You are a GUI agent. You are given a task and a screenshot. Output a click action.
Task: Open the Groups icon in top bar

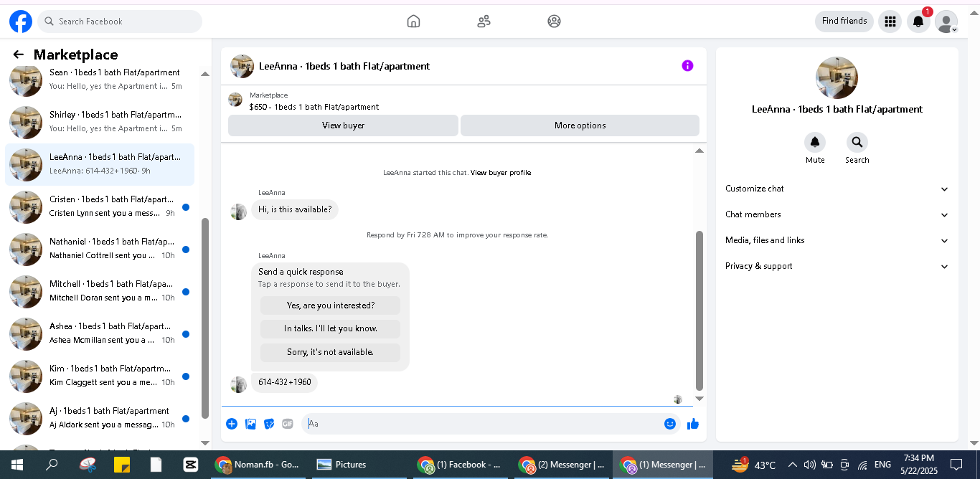[554, 22]
